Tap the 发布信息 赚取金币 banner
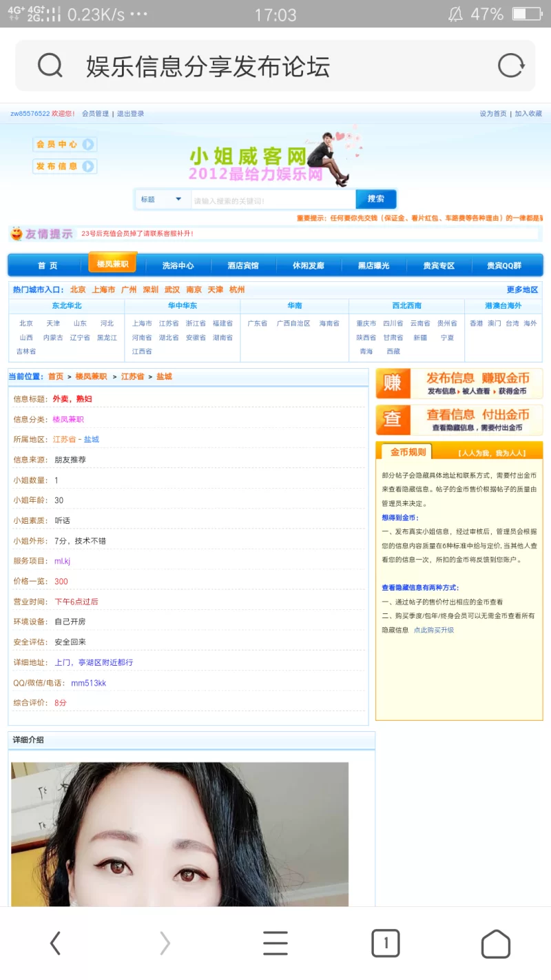Screen dimensions: 551x980 (459, 384)
